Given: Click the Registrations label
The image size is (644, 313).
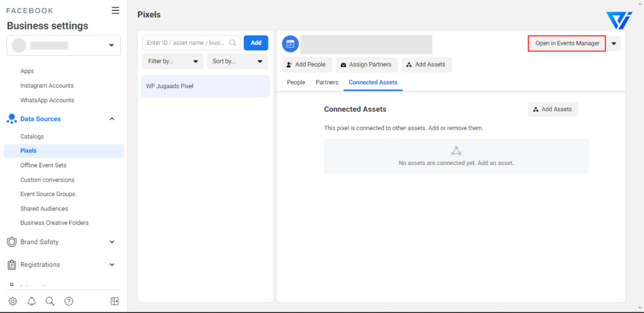Looking at the screenshot, I should coord(40,265).
